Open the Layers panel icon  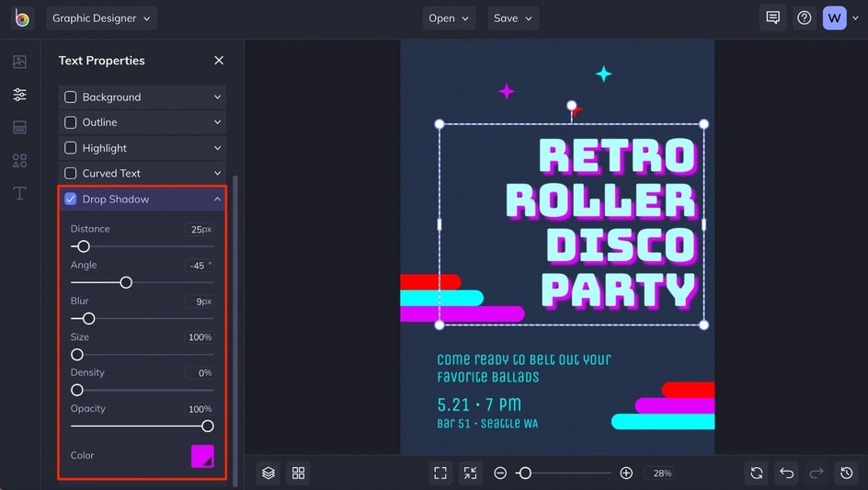pyautogui.click(x=268, y=473)
